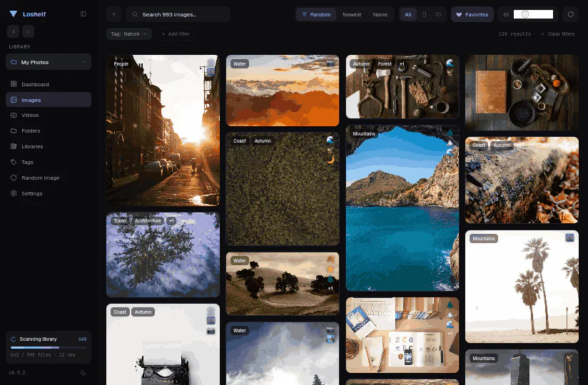Click star icon on sepia hills photo

pyautogui.click(x=330, y=269)
